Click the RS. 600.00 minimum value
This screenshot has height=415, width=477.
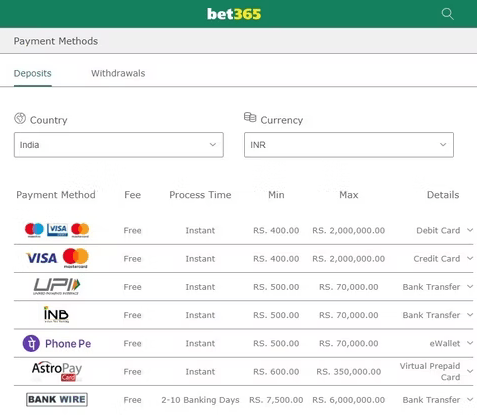click(x=276, y=372)
